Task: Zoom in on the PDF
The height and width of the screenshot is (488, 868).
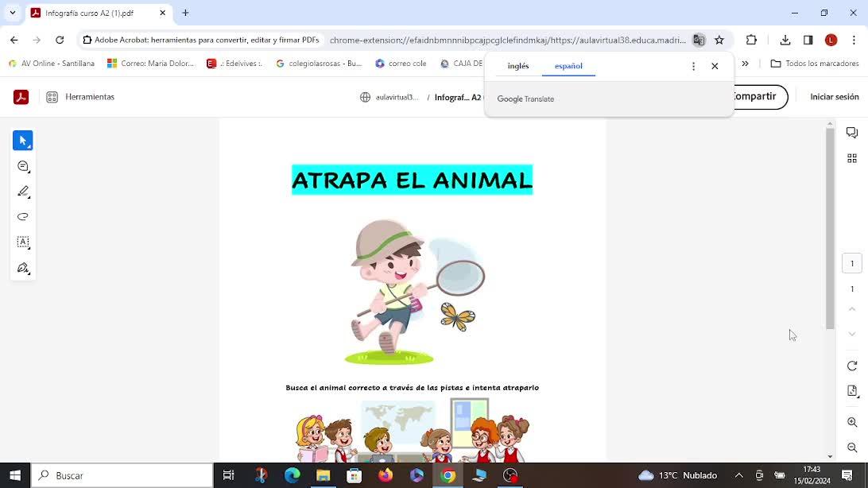Action: coord(852,422)
